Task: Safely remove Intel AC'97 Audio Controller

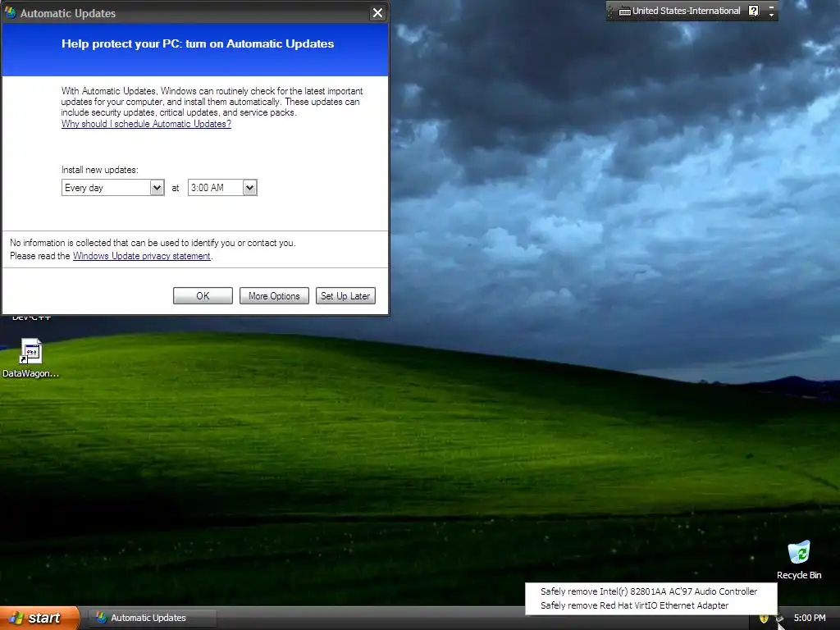Action: (649, 591)
